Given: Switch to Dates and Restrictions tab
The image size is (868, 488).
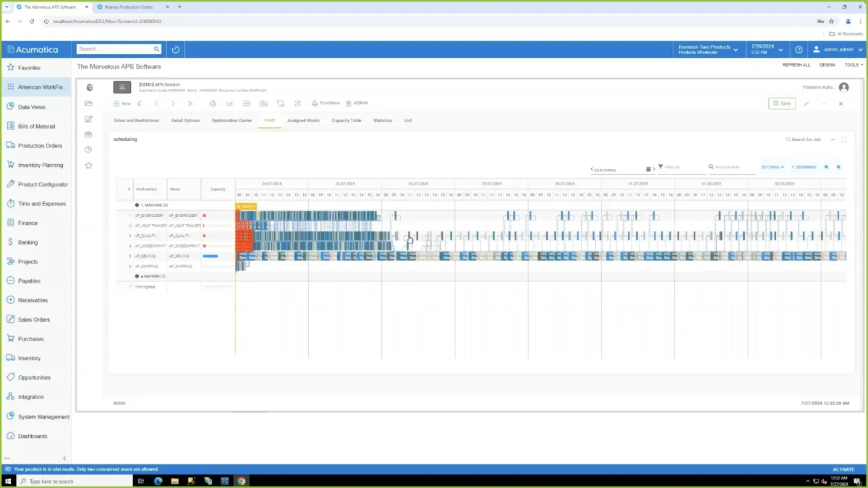Looking at the screenshot, I should point(137,121).
